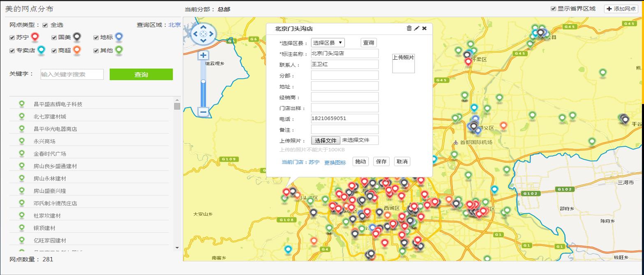Click the empty 分部 input field

click(x=344, y=75)
